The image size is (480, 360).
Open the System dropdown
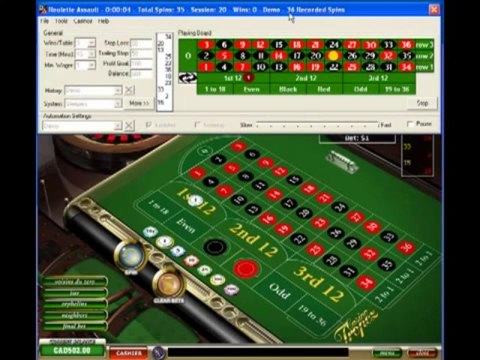(x=118, y=104)
